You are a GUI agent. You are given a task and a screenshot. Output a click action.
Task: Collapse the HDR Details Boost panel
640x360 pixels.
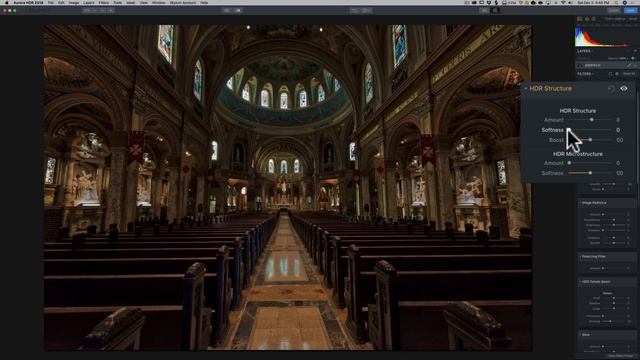coord(580,282)
